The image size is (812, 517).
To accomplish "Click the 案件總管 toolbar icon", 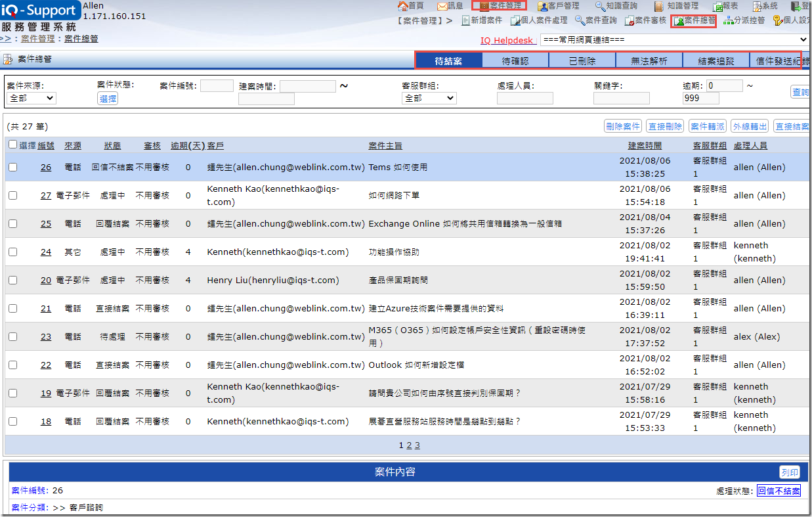I will (x=679, y=20).
